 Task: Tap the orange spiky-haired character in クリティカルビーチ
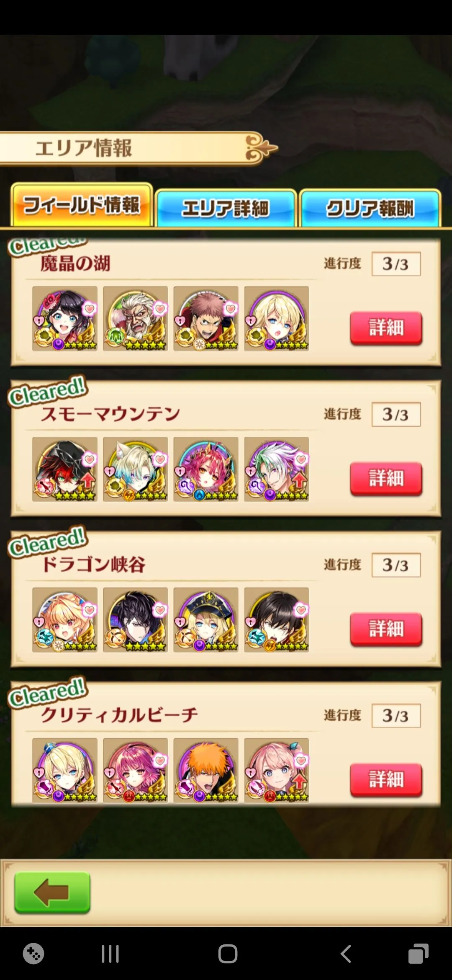[206, 771]
